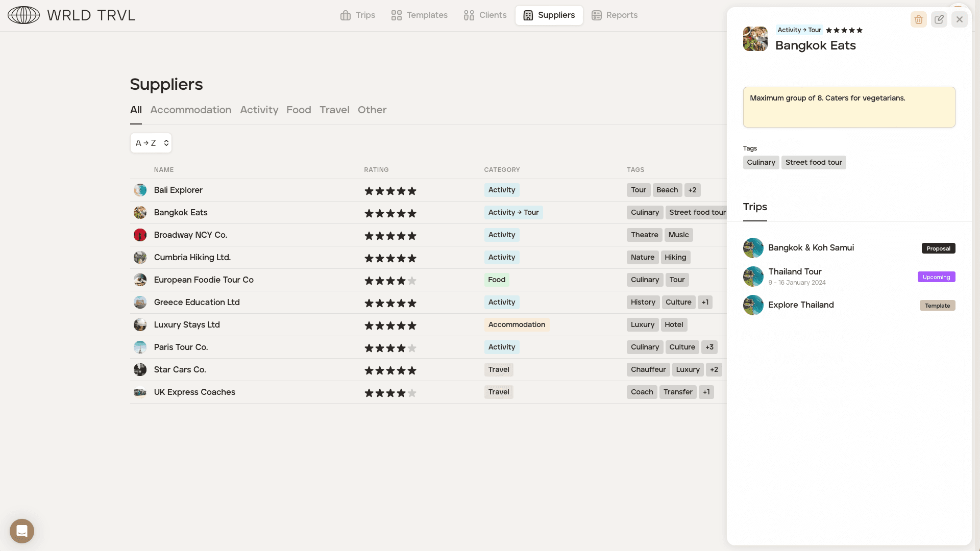Viewport: 980px width, 551px height.
Task: Open Greece Education Ltd supplier
Action: (428, 303)
